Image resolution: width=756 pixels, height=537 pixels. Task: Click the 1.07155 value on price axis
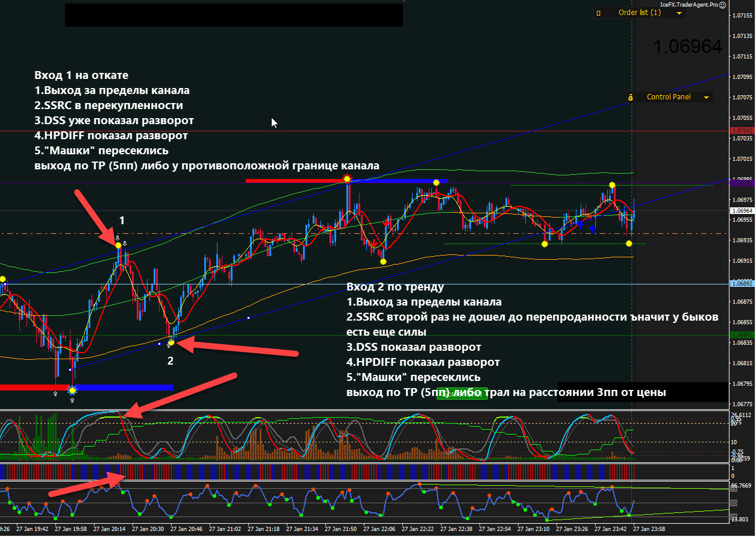(x=742, y=16)
